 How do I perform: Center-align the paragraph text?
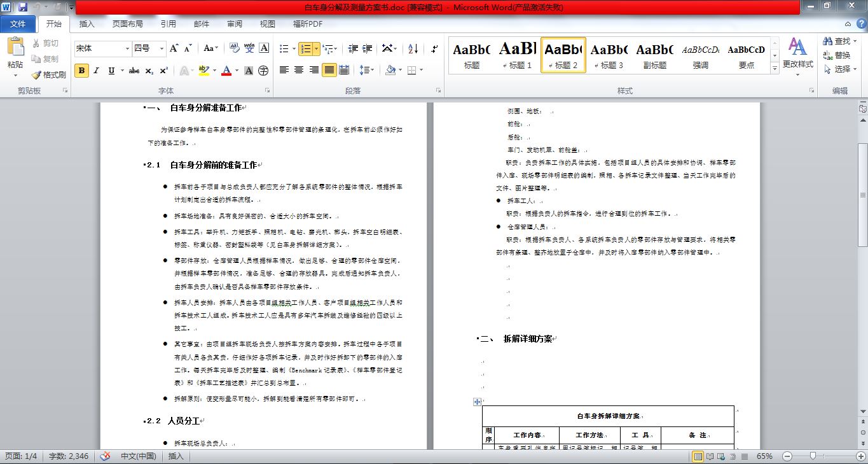299,70
